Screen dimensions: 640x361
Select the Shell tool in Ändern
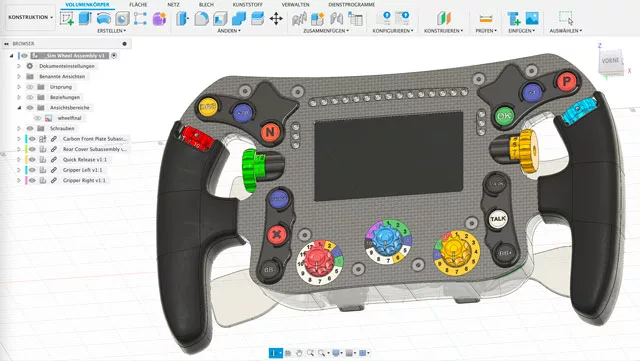[x=220, y=18]
